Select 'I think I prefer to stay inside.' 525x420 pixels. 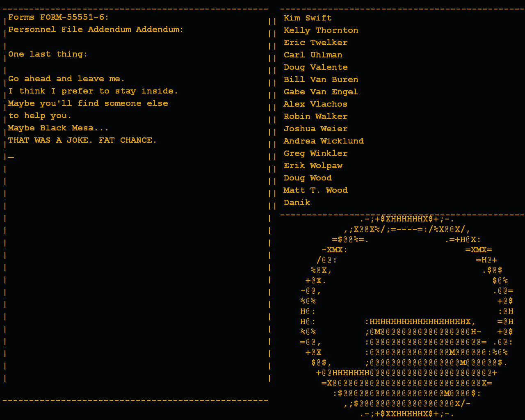[x=93, y=91]
